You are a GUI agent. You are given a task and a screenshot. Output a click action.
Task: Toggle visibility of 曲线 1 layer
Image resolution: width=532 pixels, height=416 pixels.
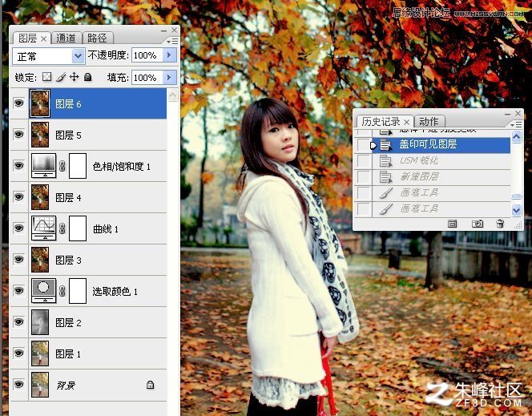(x=19, y=228)
